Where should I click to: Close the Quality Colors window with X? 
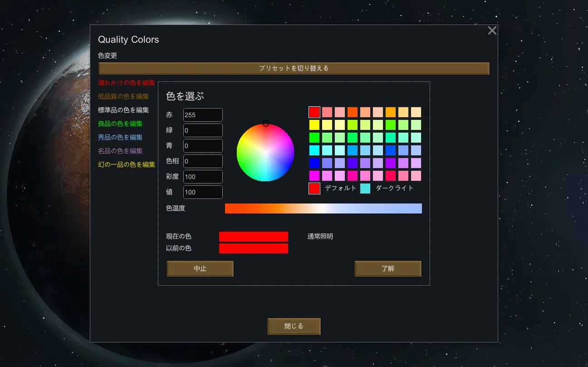point(492,31)
